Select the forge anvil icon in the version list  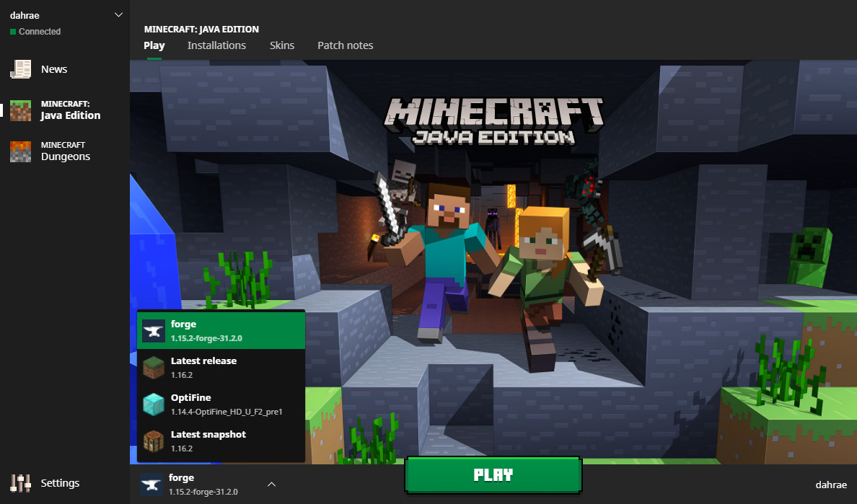tap(151, 330)
